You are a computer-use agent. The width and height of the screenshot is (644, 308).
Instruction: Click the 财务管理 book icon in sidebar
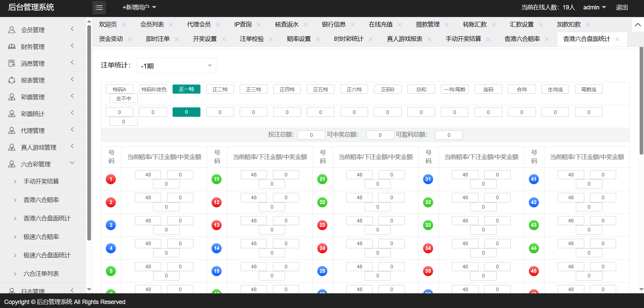pyautogui.click(x=12, y=47)
